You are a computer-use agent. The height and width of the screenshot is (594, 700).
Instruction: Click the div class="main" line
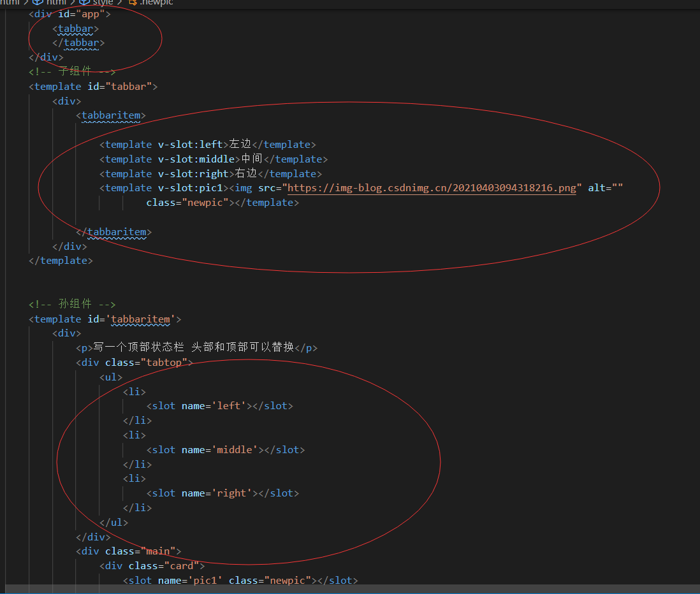tap(129, 551)
